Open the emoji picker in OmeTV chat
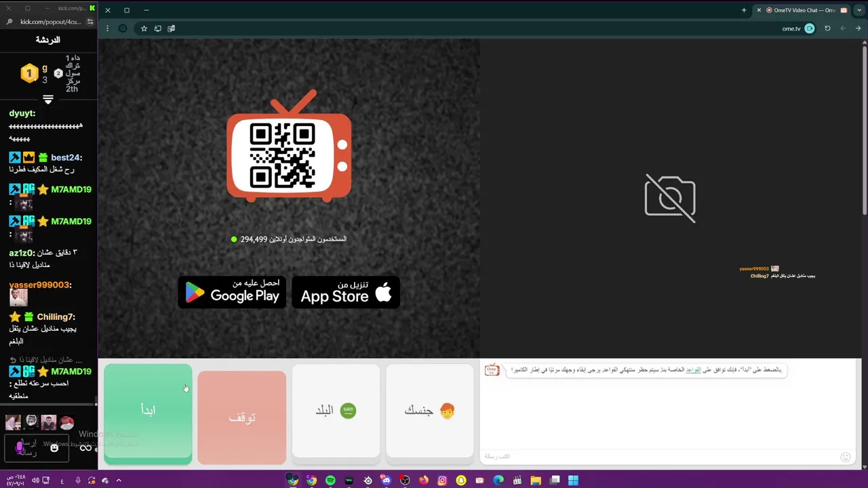Viewport: 868px width, 488px height. [845, 457]
